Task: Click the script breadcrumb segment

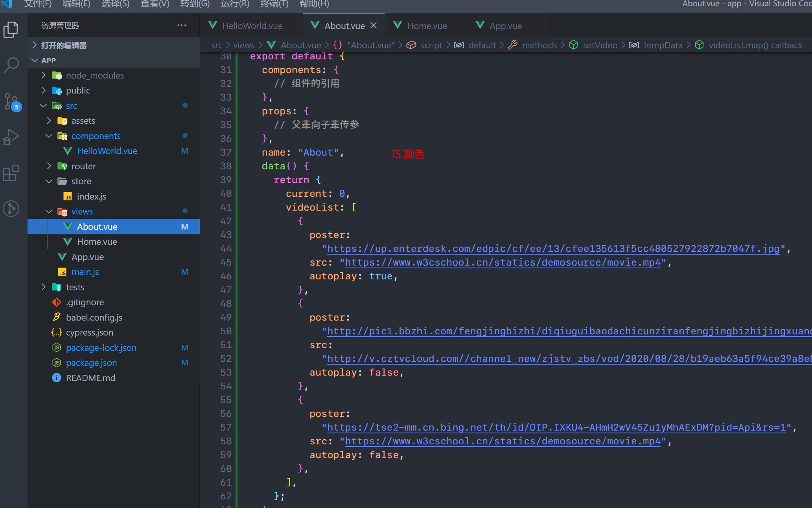Action: [425, 45]
